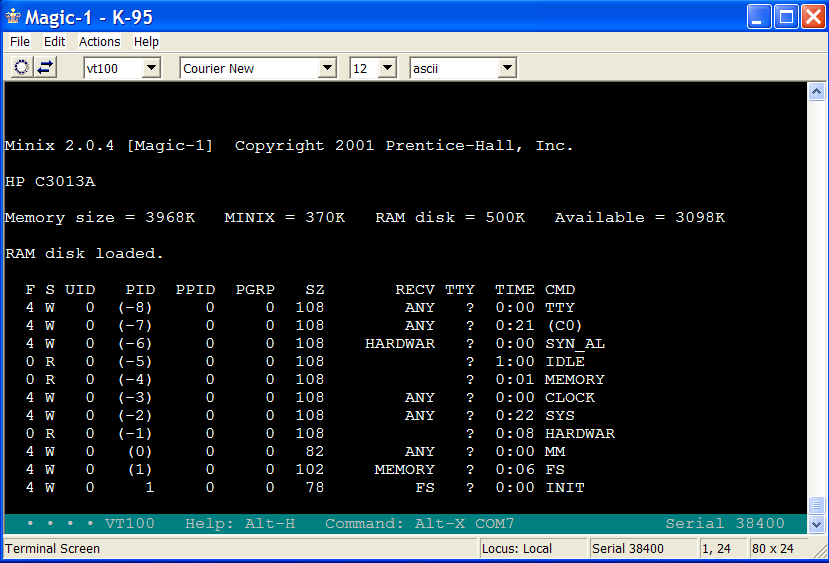Open the vt100 terminal type dropdown
Viewport: 829px width, 563px height.
click(x=151, y=68)
